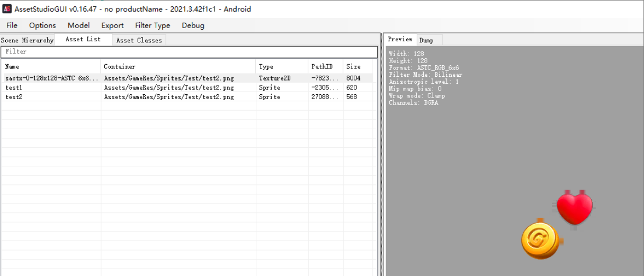Click the Format: ASTC_RGB_6x6 info text
Viewport: 644px width, 276px height.
[x=424, y=68]
